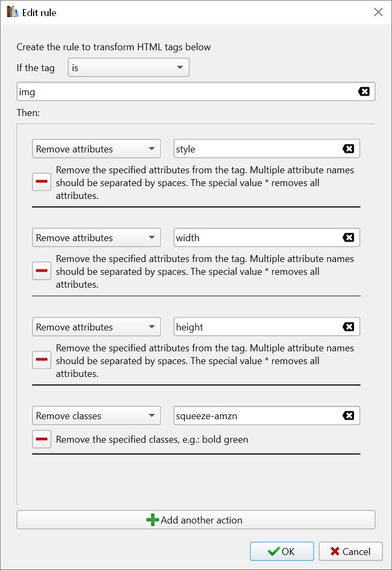Clear the squeeze-amzn class field
This screenshot has width=392, height=570.
(348, 415)
